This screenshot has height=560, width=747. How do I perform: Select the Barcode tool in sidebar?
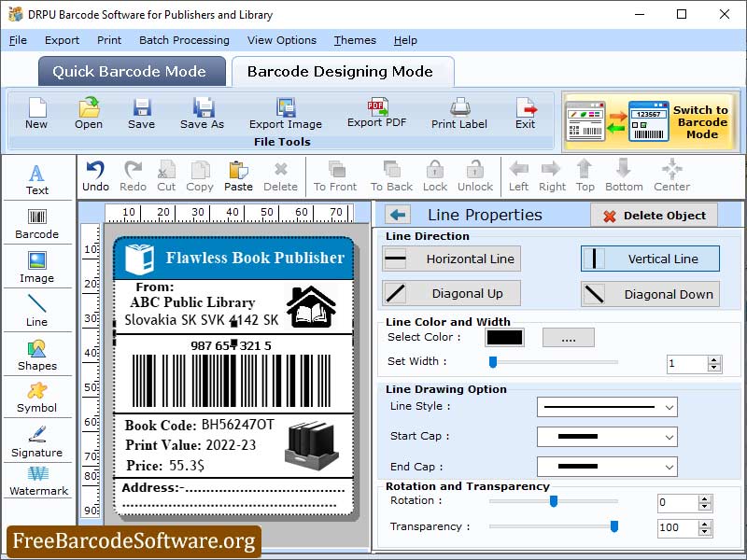(37, 224)
